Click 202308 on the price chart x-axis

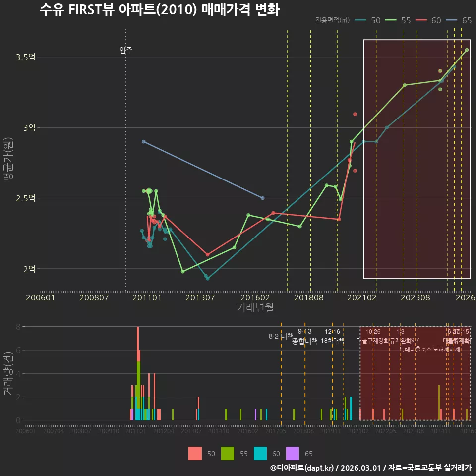pyautogui.click(x=416, y=297)
